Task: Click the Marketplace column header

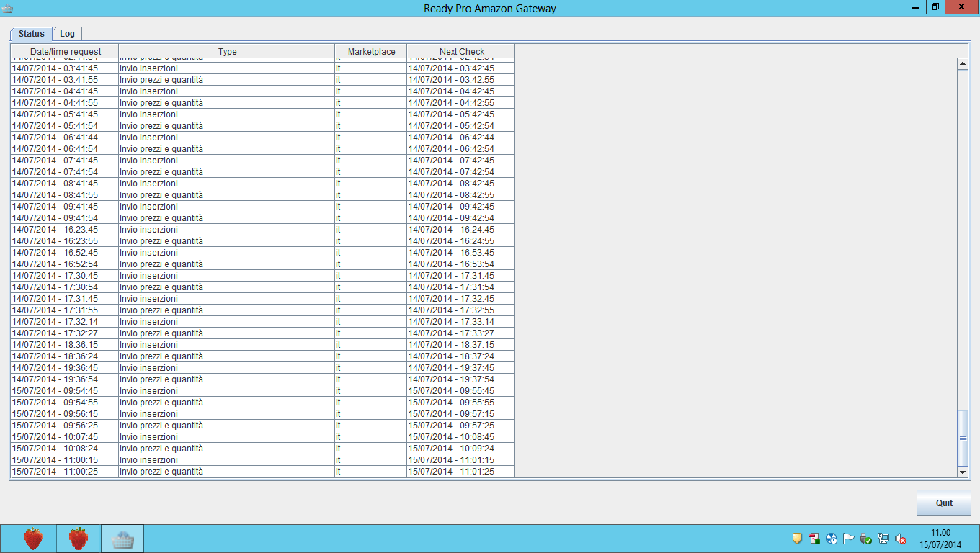Action: tap(371, 51)
